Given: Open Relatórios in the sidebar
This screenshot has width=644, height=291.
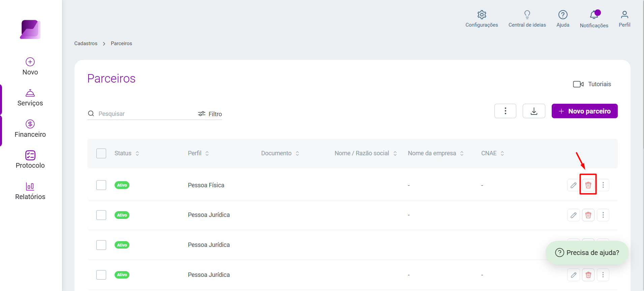Looking at the screenshot, I should pos(30,191).
